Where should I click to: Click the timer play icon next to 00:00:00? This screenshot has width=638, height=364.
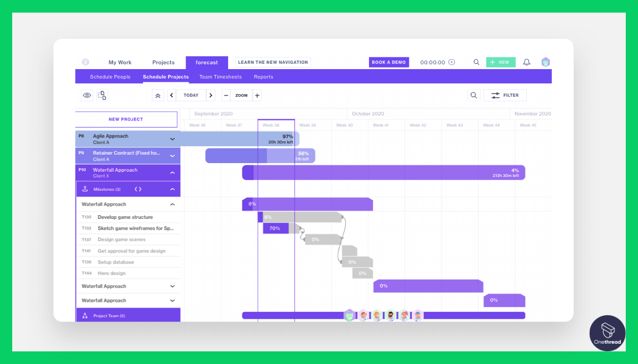click(x=452, y=62)
